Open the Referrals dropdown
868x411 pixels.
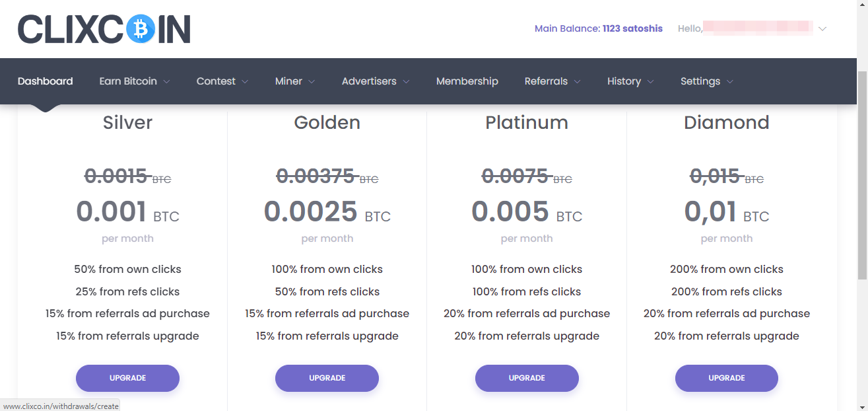tap(552, 81)
